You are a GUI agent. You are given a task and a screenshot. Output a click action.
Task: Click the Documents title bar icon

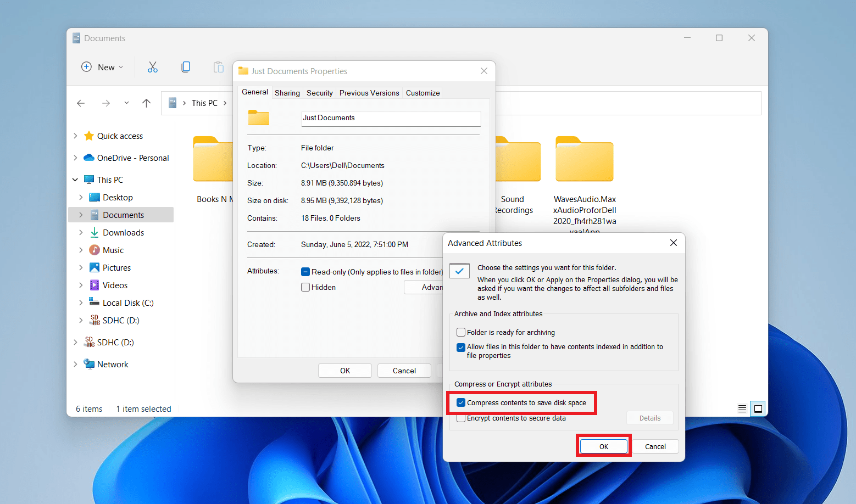click(76, 38)
